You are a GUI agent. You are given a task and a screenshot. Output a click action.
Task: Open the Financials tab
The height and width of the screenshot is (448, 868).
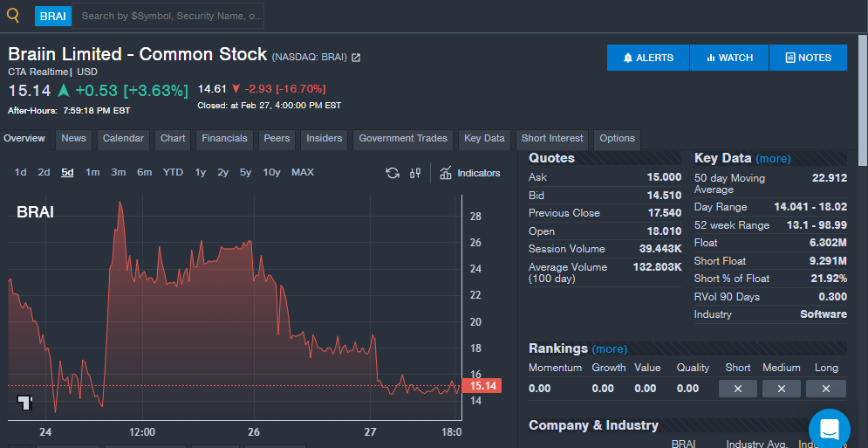(224, 139)
